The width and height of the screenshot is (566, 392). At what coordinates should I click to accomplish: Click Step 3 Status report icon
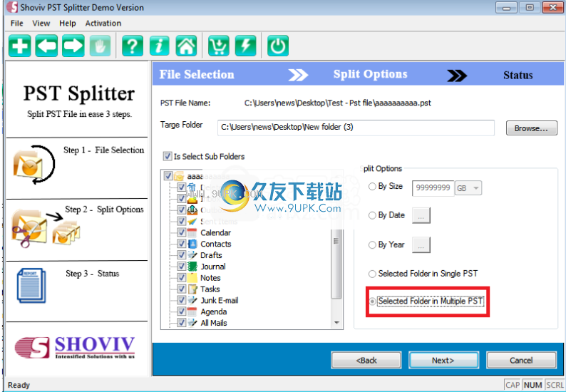(x=31, y=285)
